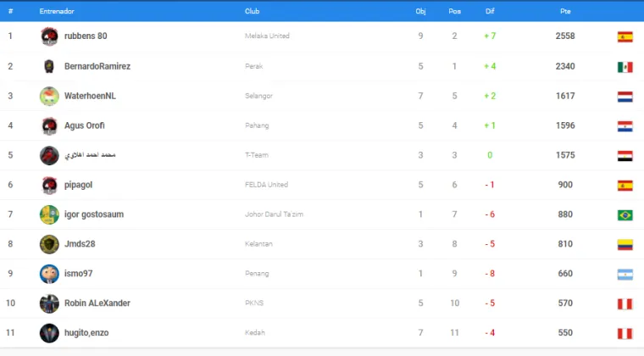Click the Colombia flag in Jmds28 row
The height and width of the screenshot is (356, 644).
click(625, 244)
